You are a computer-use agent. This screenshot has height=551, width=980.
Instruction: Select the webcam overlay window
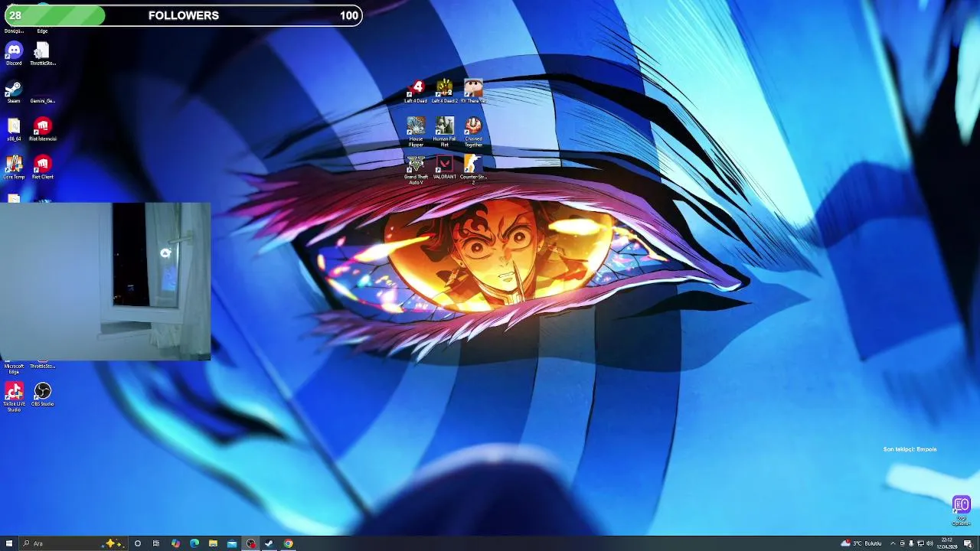[x=105, y=281]
